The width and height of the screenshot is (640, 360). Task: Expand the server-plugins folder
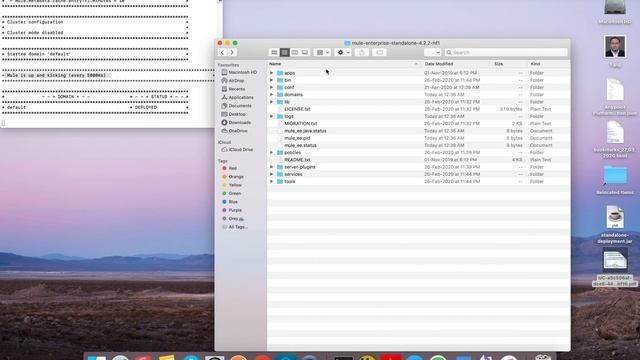[271, 167]
